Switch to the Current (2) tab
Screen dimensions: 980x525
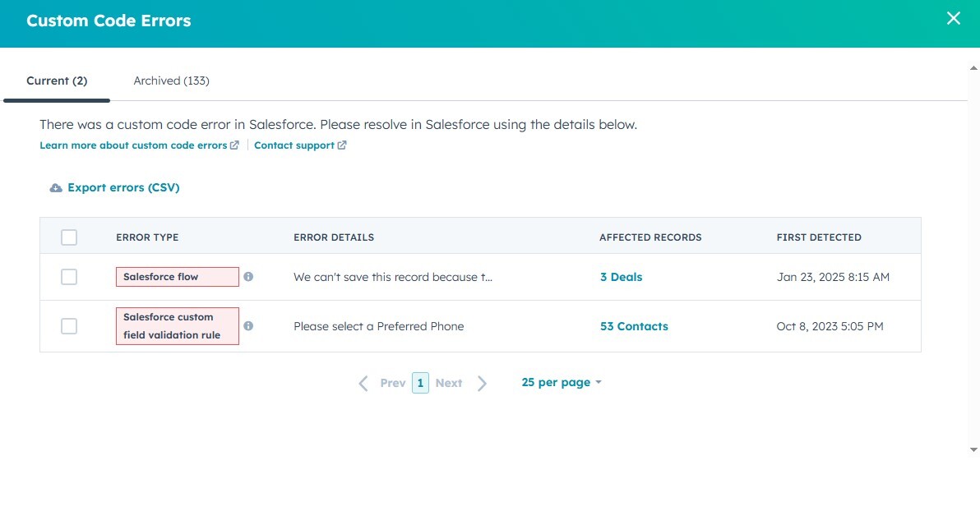[57, 81]
